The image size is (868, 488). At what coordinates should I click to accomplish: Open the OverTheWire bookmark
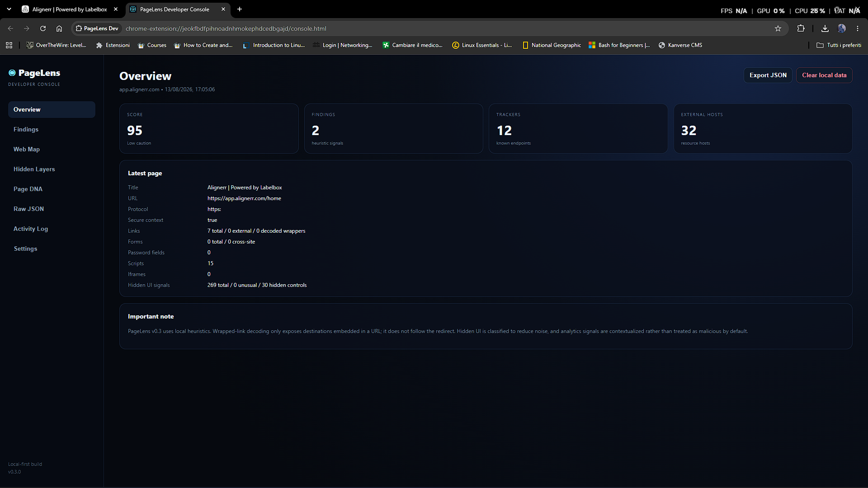point(56,45)
